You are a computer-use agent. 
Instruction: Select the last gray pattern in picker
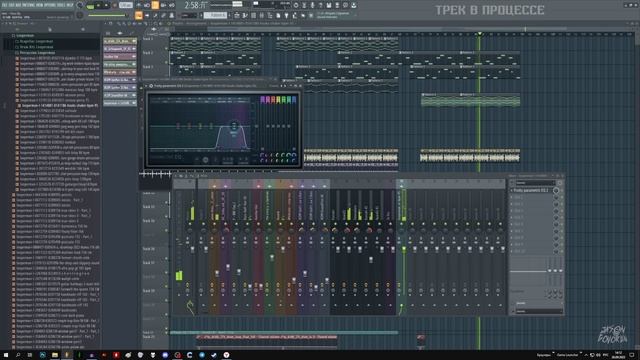point(120,103)
